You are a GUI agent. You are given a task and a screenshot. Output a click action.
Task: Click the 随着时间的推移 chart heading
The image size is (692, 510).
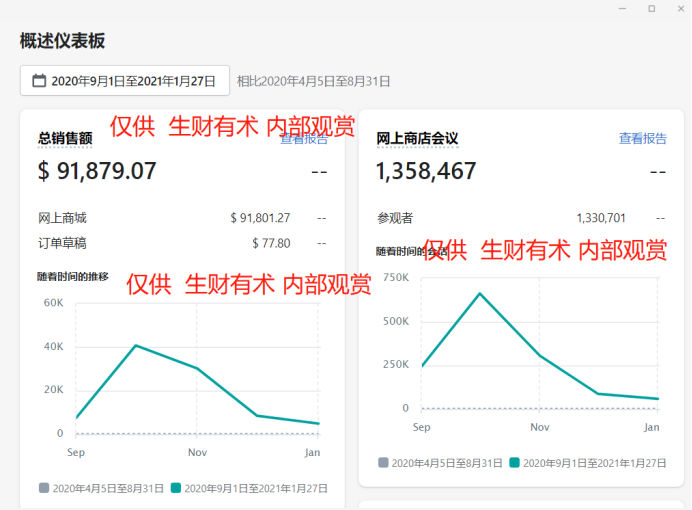click(73, 277)
